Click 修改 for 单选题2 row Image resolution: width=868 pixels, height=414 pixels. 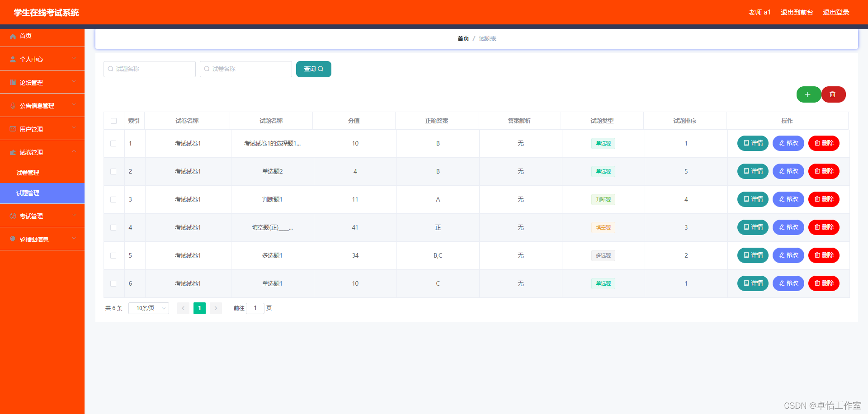[x=788, y=171]
